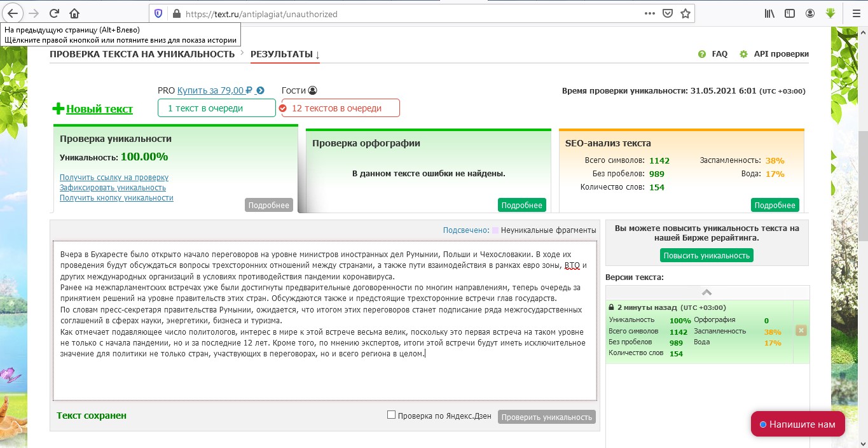Start a Новый текст check

[99, 109]
